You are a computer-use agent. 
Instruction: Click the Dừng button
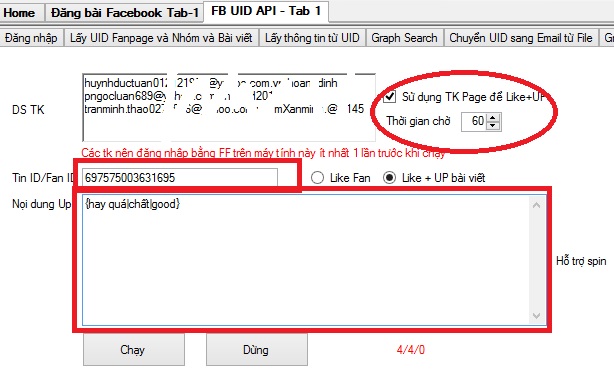(256, 350)
